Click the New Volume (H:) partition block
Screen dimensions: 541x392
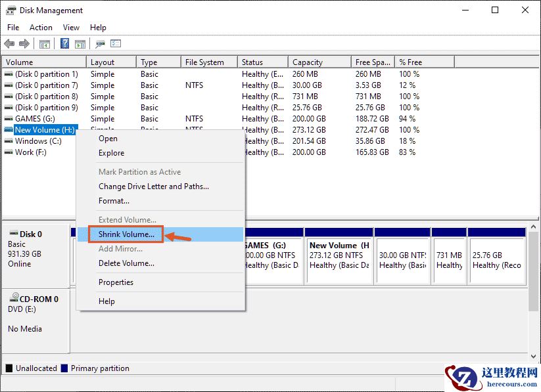(338, 256)
